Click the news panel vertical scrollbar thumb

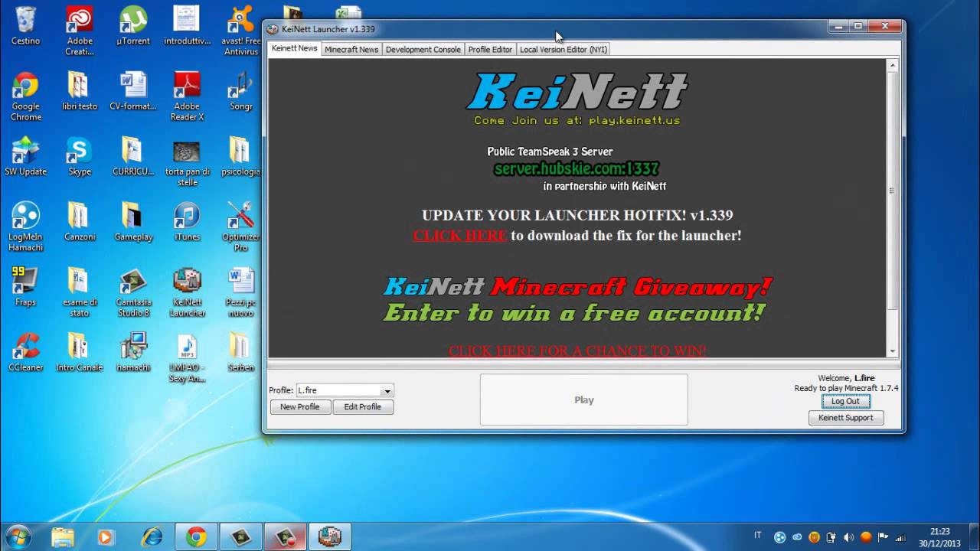pyautogui.click(x=892, y=191)
